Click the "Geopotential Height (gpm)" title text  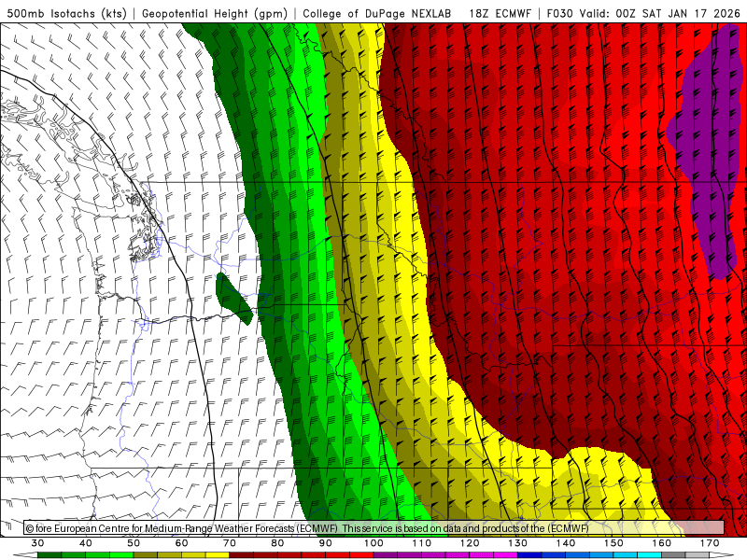pos(215,13)
